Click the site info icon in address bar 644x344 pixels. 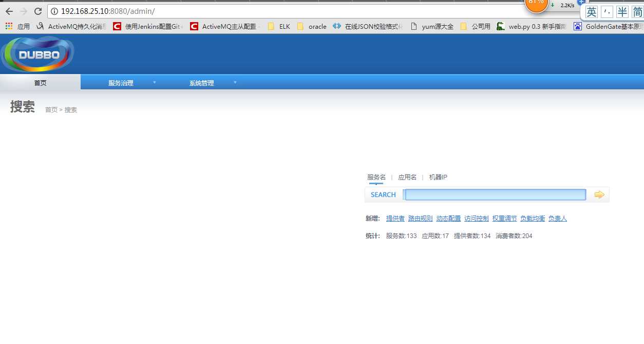(54, 11)
